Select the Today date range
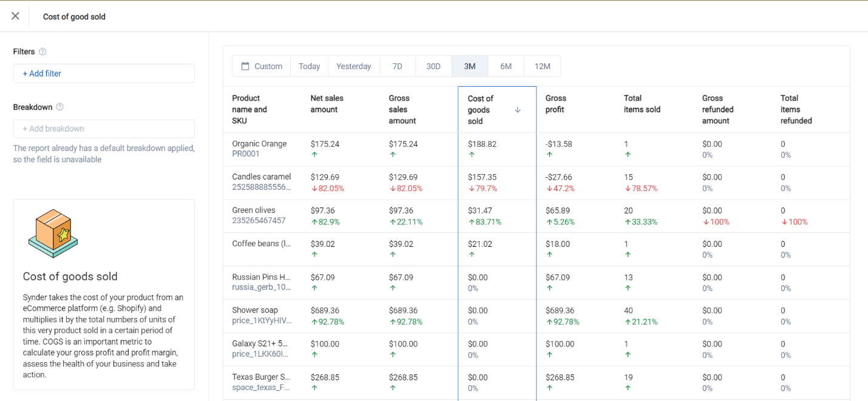The height and width of the screenshot is (401, 868). 309,66
